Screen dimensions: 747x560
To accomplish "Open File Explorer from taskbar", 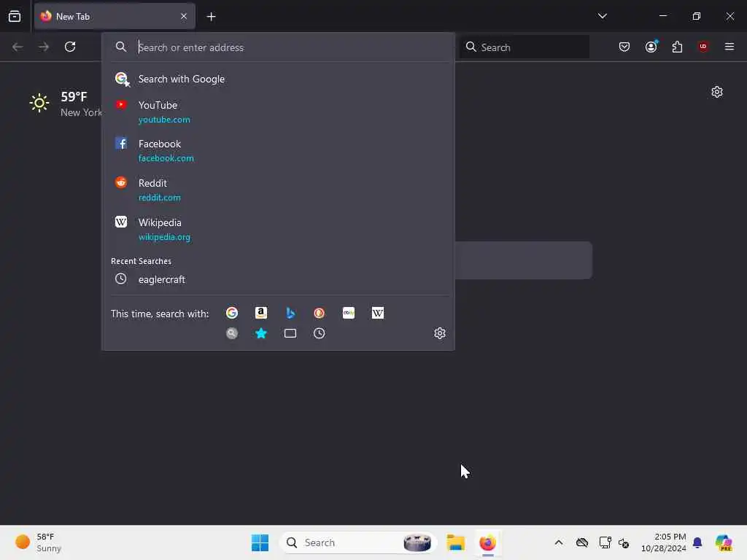I will pos(455,542).
